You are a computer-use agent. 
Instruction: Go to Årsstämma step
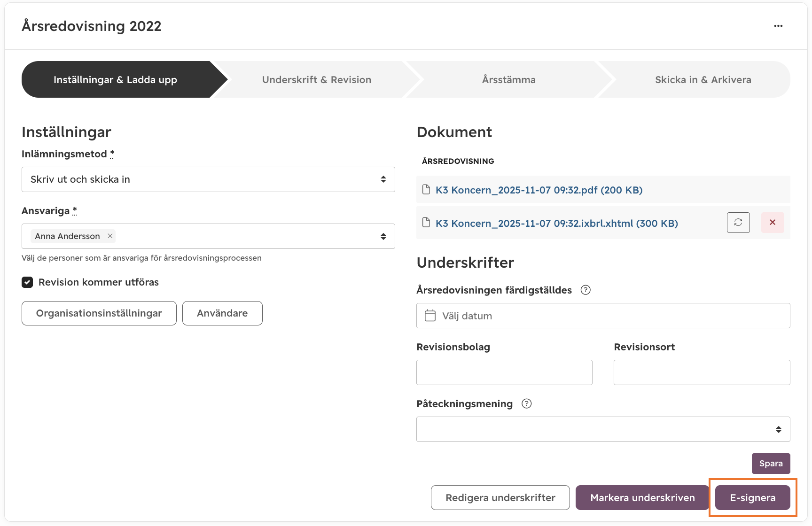509,79
